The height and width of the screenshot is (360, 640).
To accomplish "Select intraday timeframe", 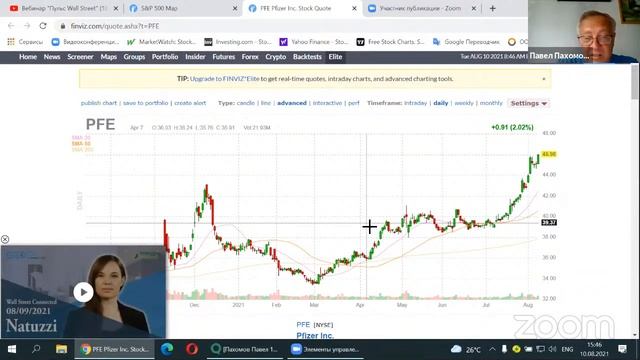I will click(416, 103).
